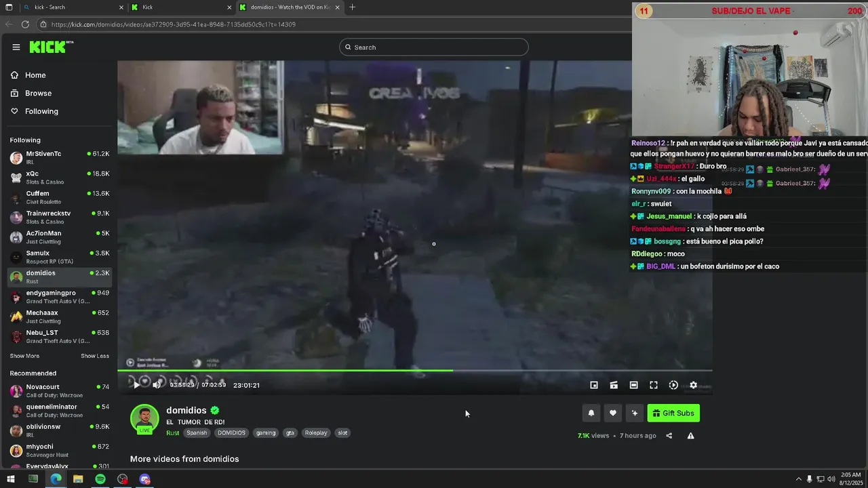Close the 'kick - Search' tab
Image resolution: width=868 pixels, height=488 pixels.
pyautogui.click(x=121, y=7)
